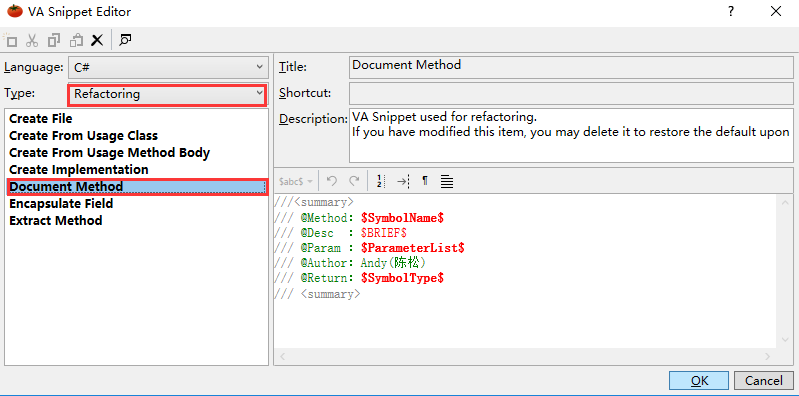Image resolution: width=799 pixels, height=396 pixels.
Task: Click the @Author line in code editor
Action: tap(350, 263)
